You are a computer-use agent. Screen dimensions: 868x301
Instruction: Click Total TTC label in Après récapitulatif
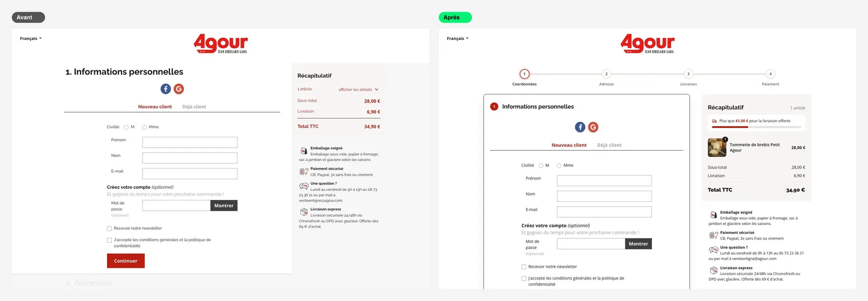pos(720,190)
